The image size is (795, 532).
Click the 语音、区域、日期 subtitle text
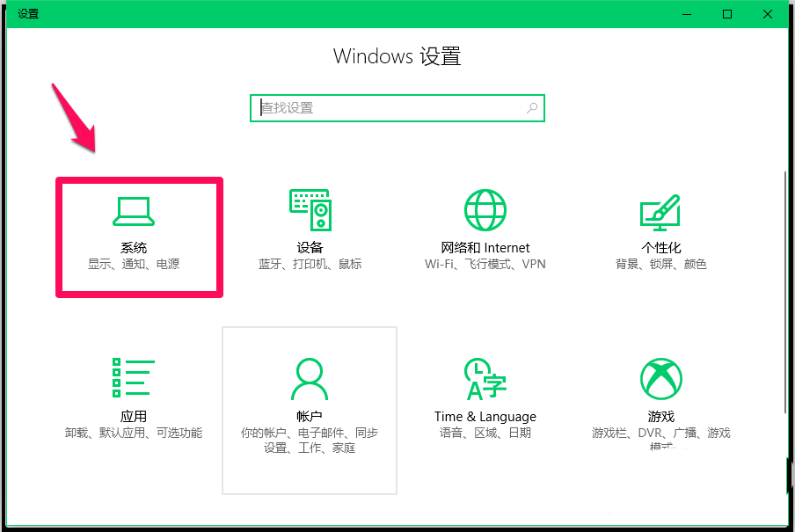point(485,432)
